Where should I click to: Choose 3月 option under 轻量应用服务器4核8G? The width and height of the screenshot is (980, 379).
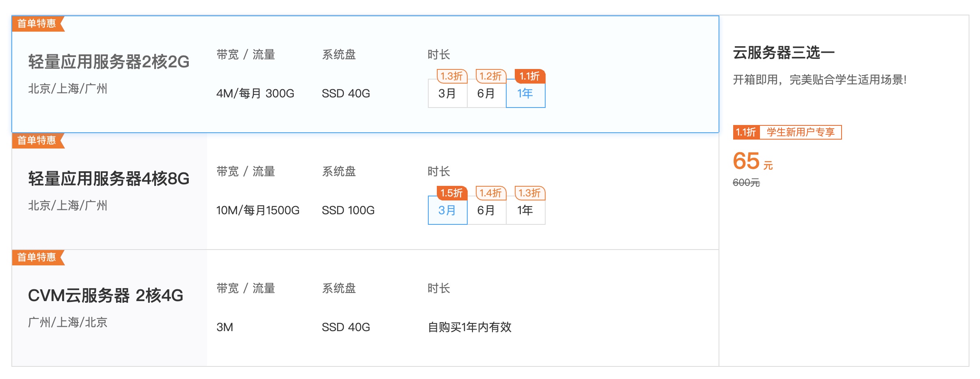pyautogui.click(x=447, y=211)
